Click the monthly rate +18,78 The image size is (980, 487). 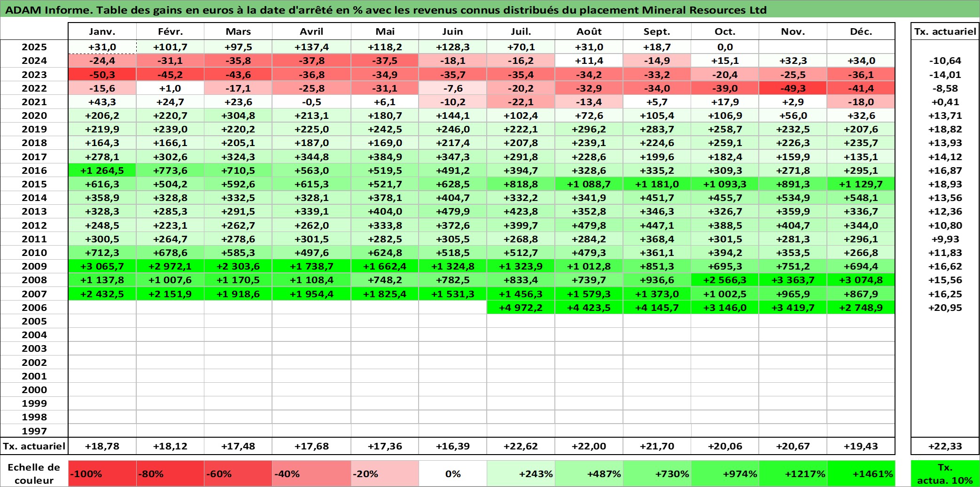tap(102, 446)
